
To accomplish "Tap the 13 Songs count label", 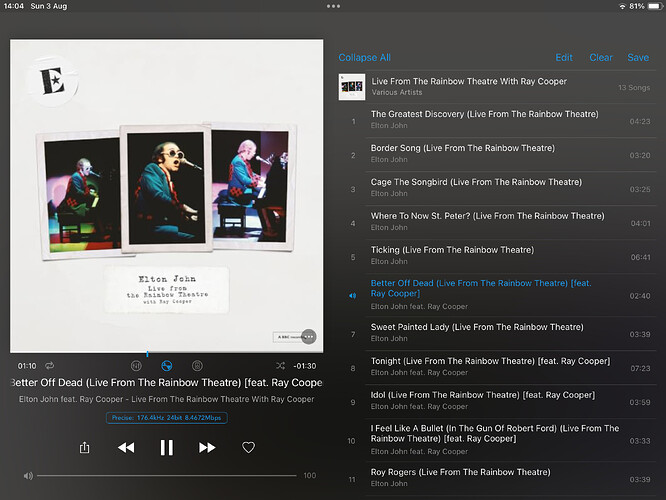I will [634, 88].
